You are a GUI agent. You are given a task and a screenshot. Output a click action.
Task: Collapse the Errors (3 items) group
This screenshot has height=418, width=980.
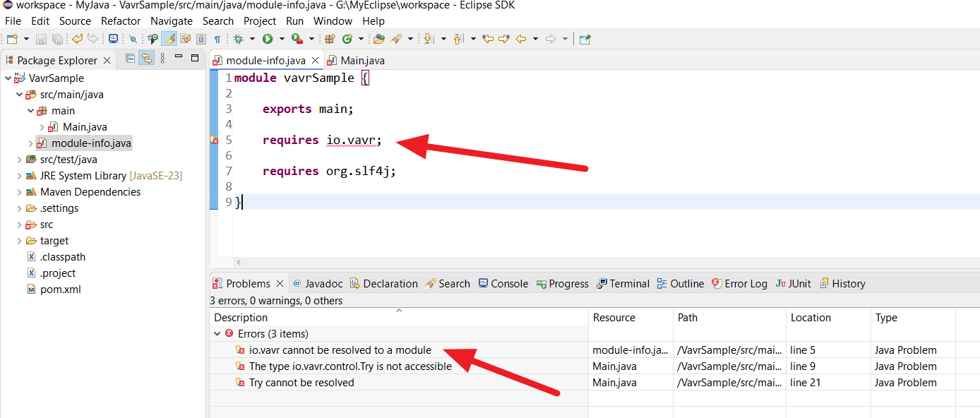tap(217, 334)
